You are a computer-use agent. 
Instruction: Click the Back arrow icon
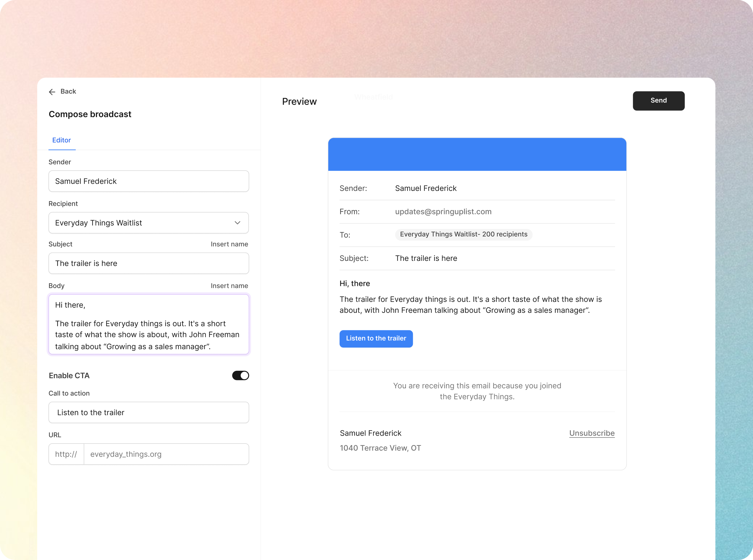pyautogui.click(x=52, y=92)
